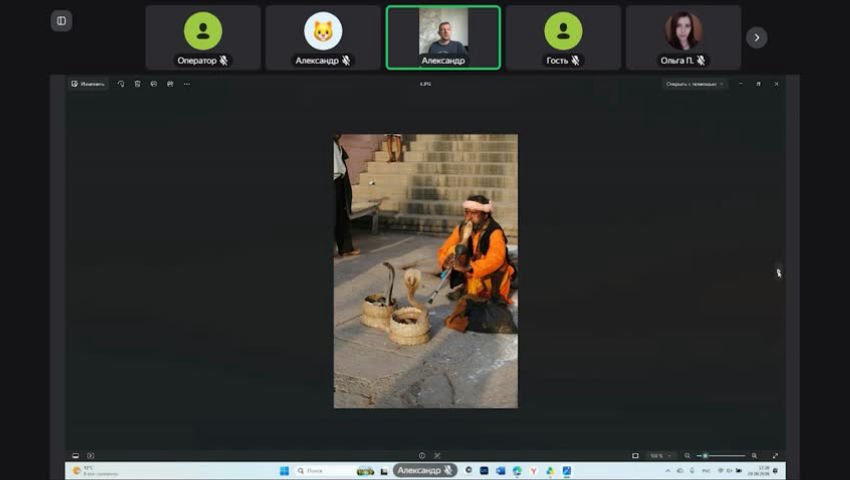Viewport: 850px width, 480px height.
Task: Click the snake charmer photo
Action: click(x=426, y=271)
